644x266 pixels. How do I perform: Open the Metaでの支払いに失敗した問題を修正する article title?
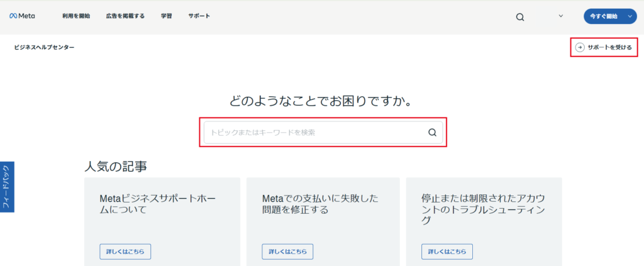(320, 204)
